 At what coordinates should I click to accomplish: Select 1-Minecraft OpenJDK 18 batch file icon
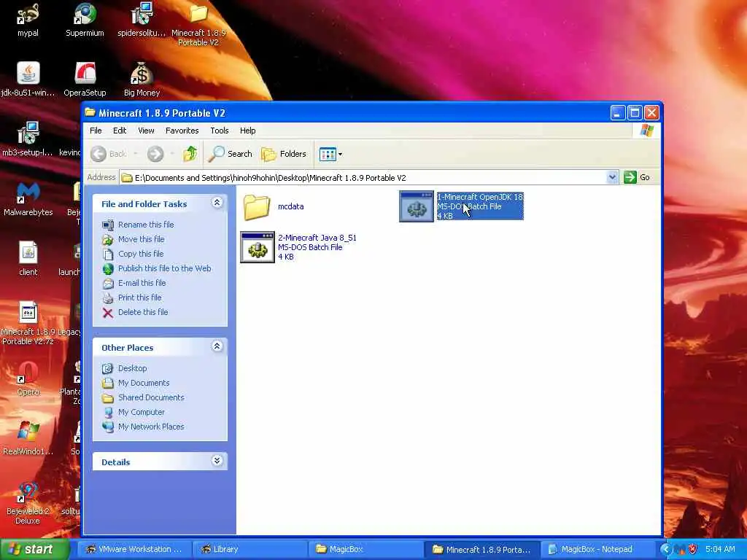point(417,206)
